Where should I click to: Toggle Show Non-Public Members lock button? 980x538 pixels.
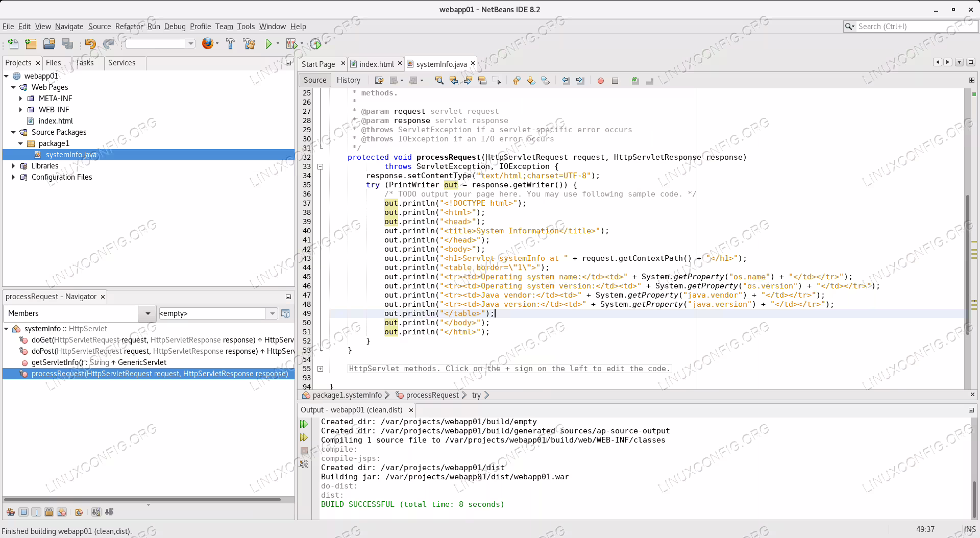click(49, 512)
